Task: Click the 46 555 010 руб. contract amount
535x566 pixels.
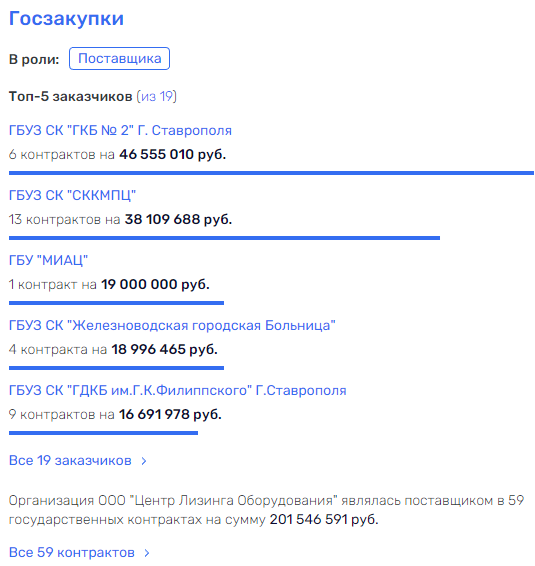Action: click(173, 154)
